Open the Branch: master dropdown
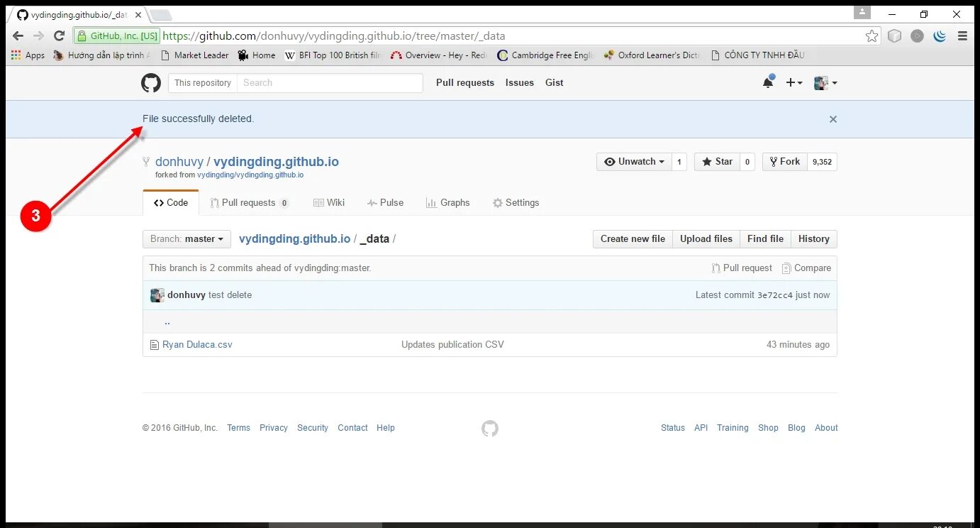The image size is (980, 528). pos(187,239)
